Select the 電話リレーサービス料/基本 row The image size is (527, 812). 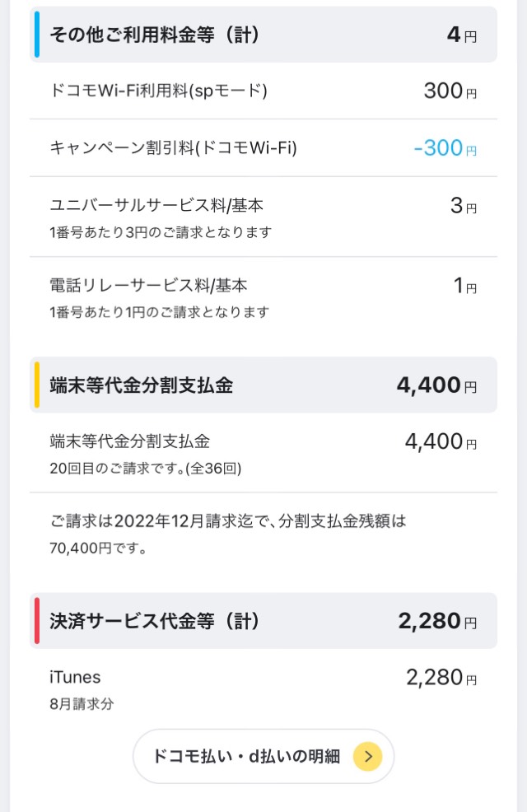[x=263, y=297]
